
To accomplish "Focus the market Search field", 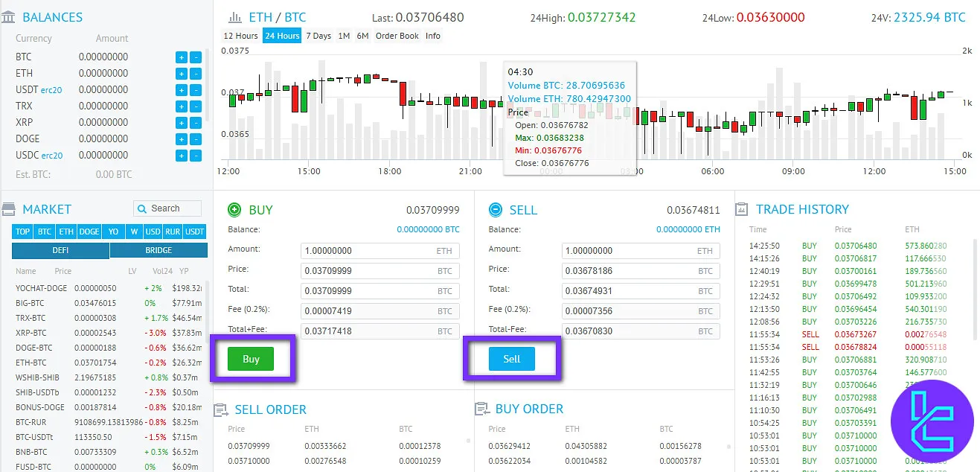I will point(167,208).
